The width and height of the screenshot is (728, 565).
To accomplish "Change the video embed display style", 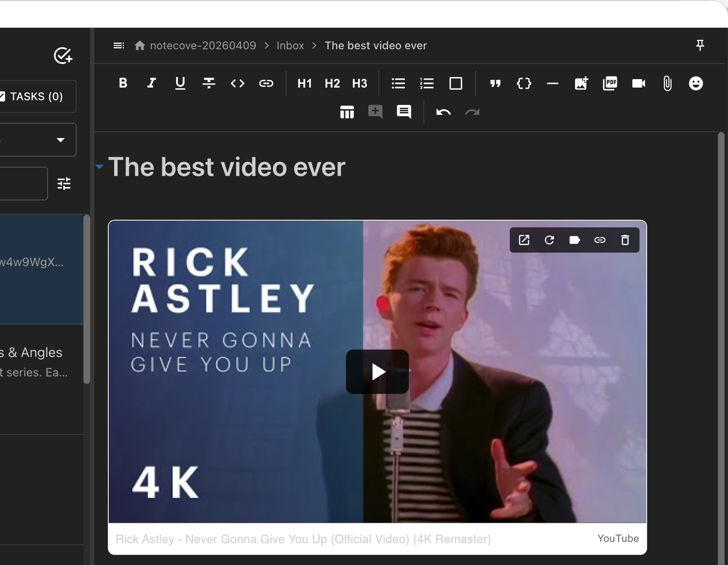I will pyautogui.click(x=575, y=240).
